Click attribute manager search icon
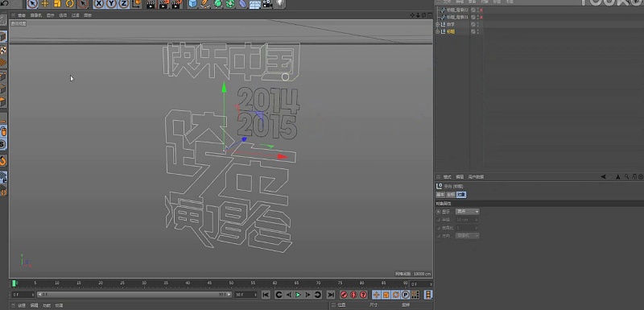This screenshot has height=310, width=644. coord(627,177)
